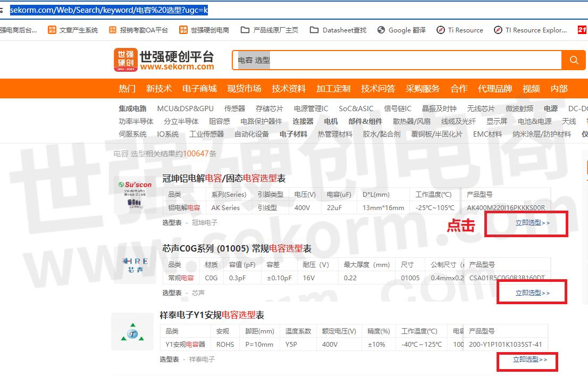Open the 现货市场 navigation tab
Screen dimensions: 588x376
(244, 89)
